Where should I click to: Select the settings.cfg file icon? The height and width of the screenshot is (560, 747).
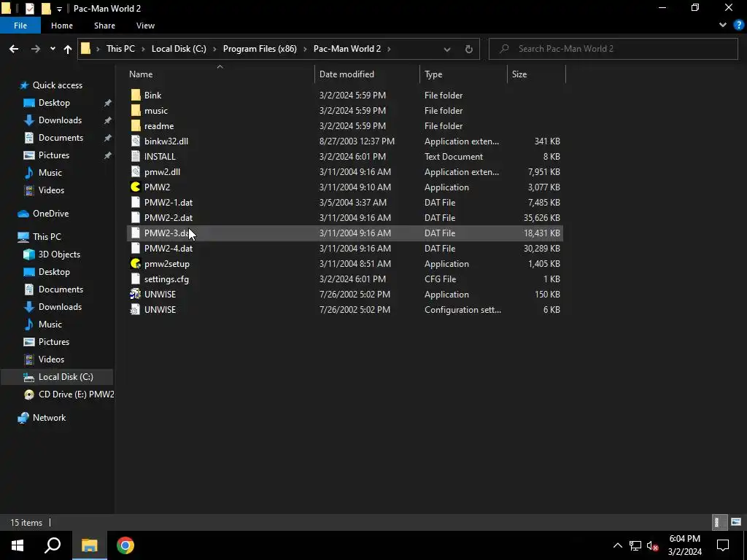136,279
